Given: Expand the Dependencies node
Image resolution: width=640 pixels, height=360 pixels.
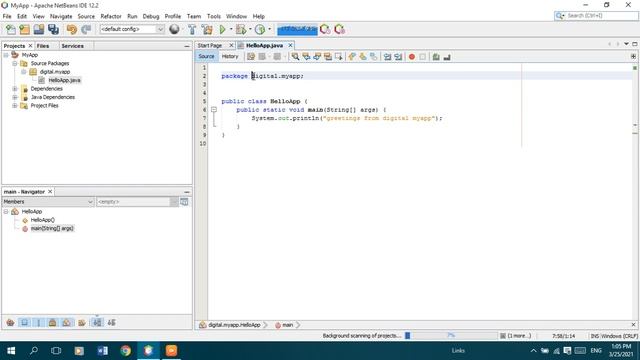Looking at the screenshot, I should click(x=15, y=89).
